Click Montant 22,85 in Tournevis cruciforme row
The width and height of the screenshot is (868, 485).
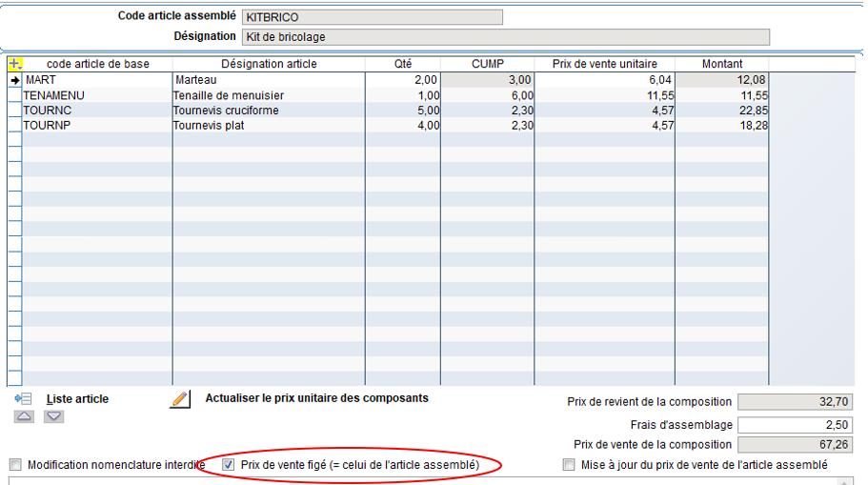(x=722, y=111)
